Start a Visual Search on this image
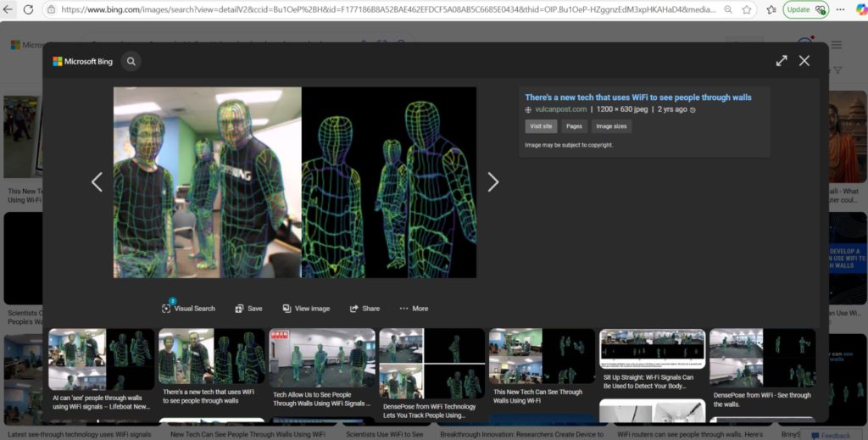 click(188, 309)
